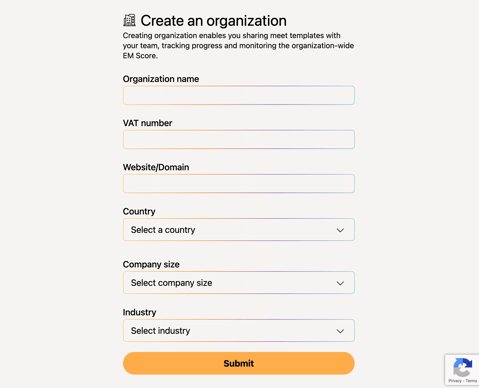Click the chevron arrow in Company size field

(x=340, y=283)
